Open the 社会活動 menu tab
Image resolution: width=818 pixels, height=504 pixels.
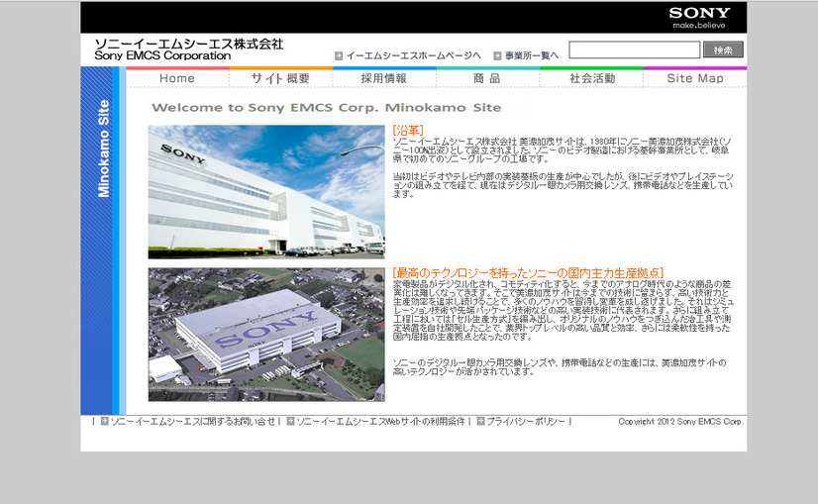pyautogui.click(x=591, y=78)
